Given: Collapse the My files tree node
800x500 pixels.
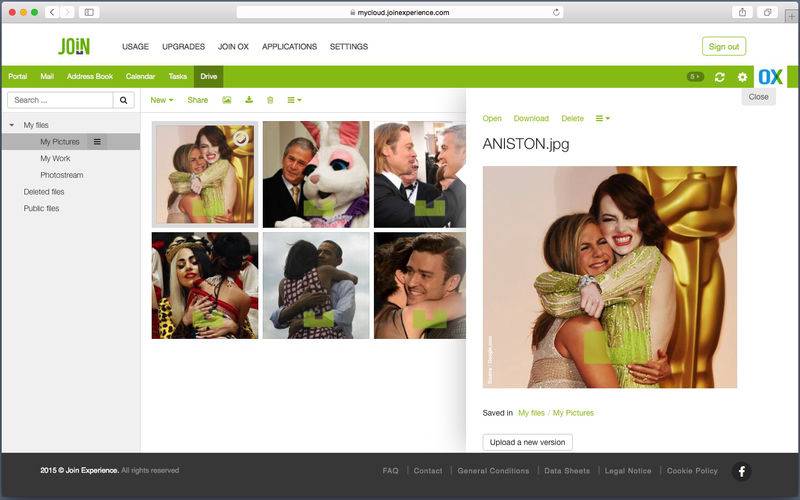Looking at the screenshot, I should pyautogui.click(x=12, y=125).
